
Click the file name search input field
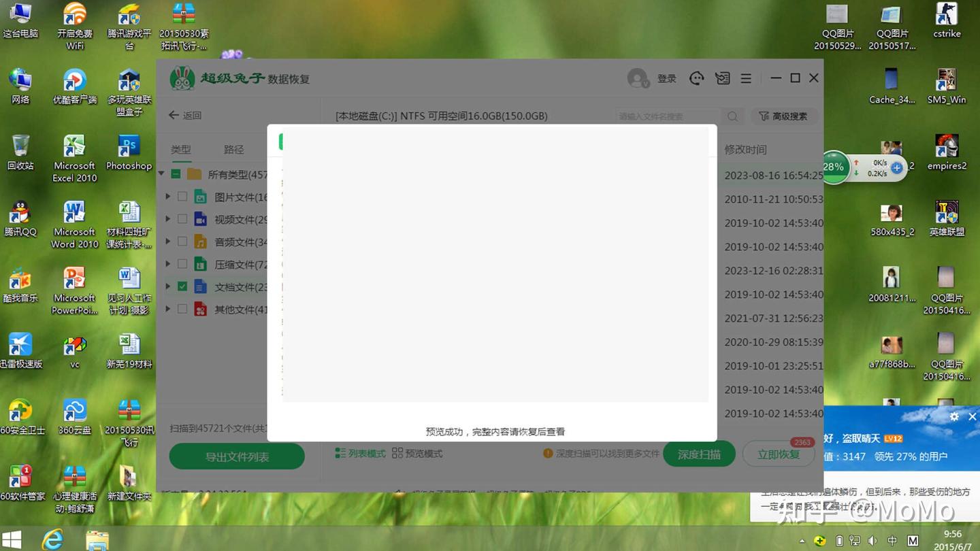pos(668,116)
